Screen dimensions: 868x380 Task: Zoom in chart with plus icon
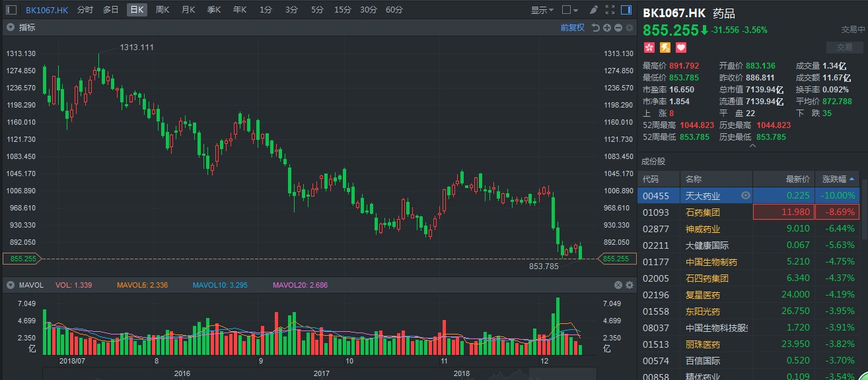(606, 28)
